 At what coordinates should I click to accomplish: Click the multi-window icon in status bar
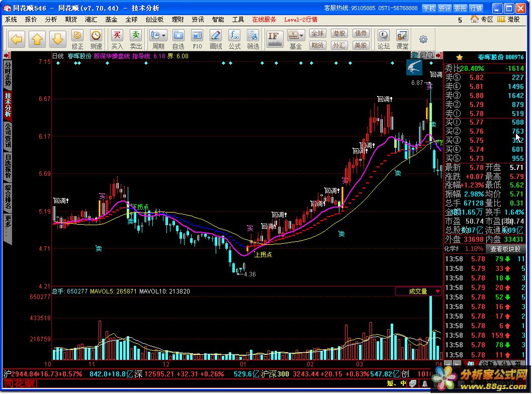413,383
